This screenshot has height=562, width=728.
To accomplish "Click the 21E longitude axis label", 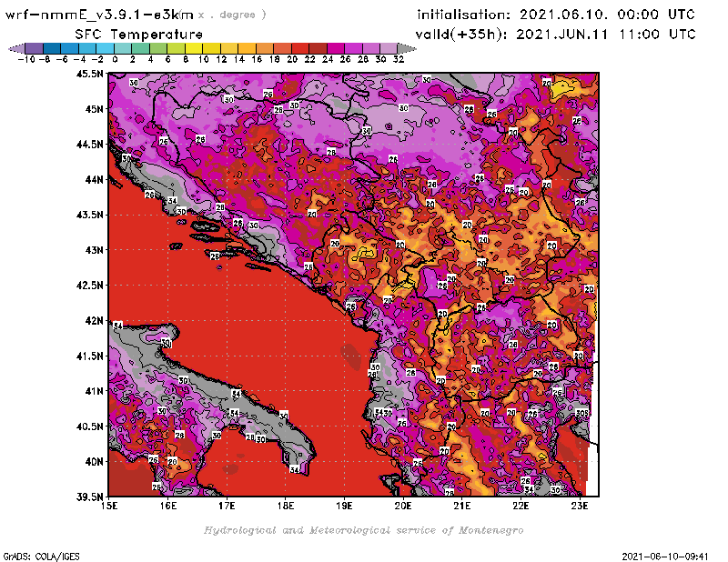I will tap(462, 506).
